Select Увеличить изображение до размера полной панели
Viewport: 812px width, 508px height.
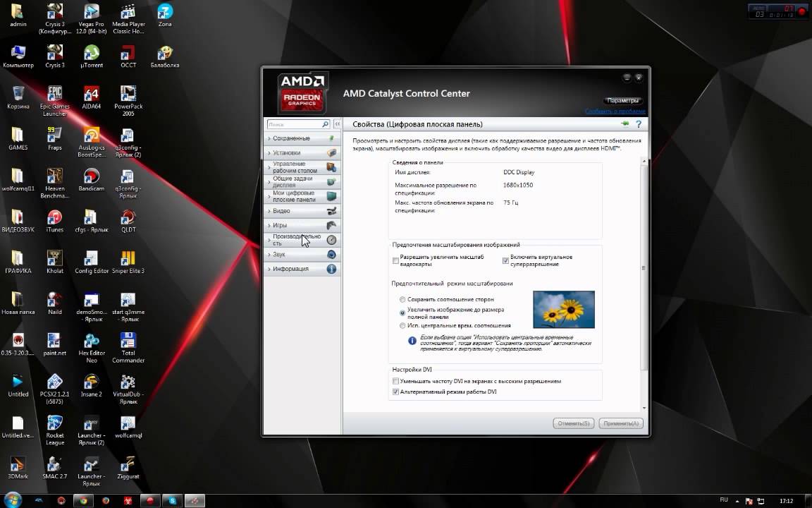(402, 313)
